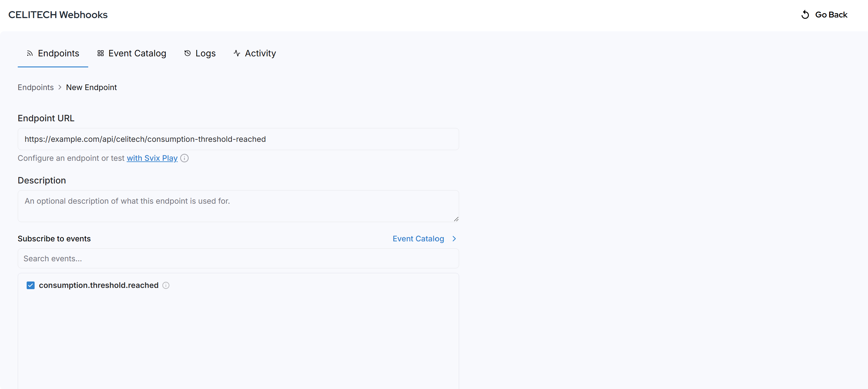
Task: Focus the Endpoint URL input field
Action: point(238,139)
